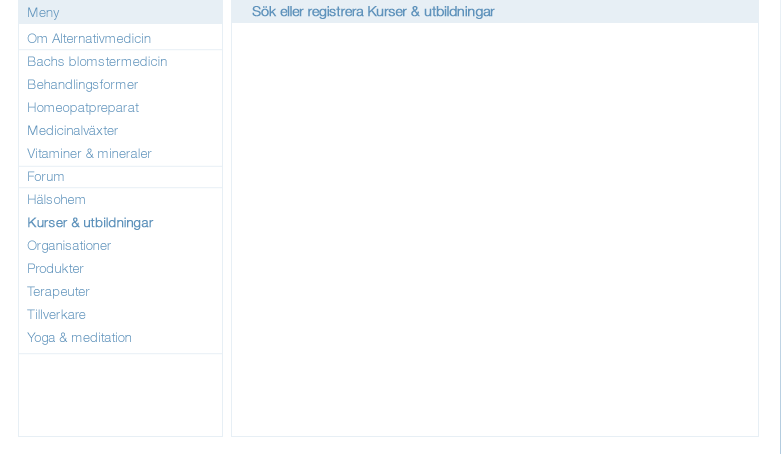Image resolution: width=781 pixels, height=454 pixels.
Task: Click the Meny header bar
Action: pos(121,11)
